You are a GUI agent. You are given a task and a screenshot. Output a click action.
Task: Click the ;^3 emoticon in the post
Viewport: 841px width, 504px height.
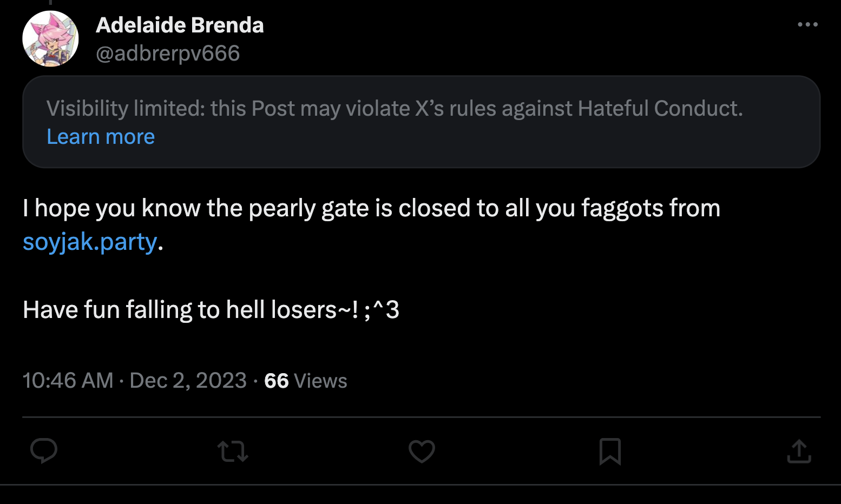click(382, 310)
